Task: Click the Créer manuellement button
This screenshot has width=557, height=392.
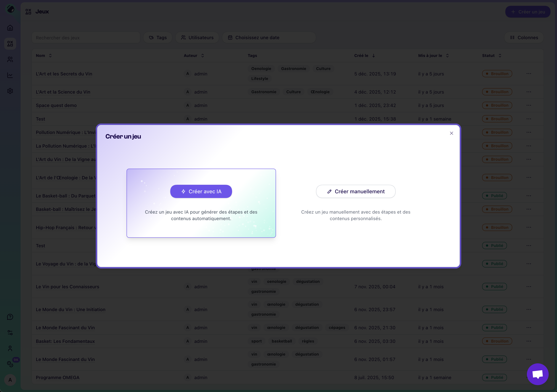Action: (355, 191)
